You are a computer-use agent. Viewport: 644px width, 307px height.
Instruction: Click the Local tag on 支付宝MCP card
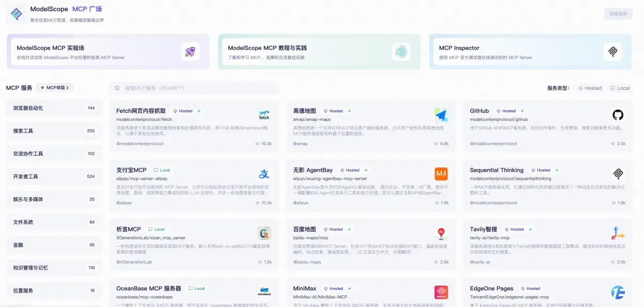pyautogui.click(x=162, y=170)
